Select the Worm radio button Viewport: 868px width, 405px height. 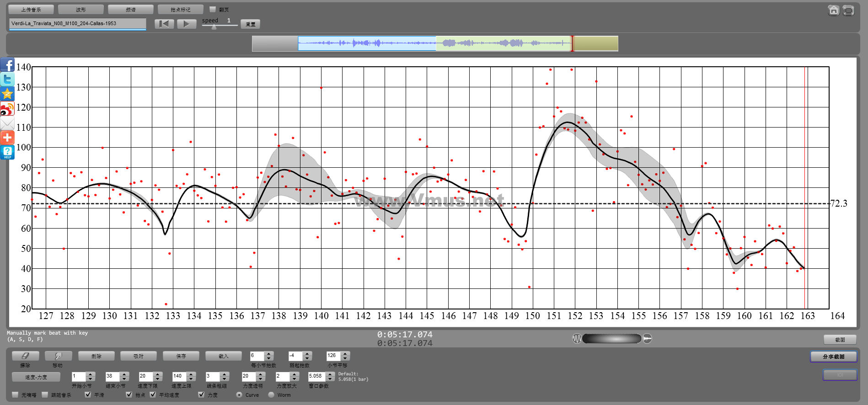pyautogui.click(x=271, y=394)
